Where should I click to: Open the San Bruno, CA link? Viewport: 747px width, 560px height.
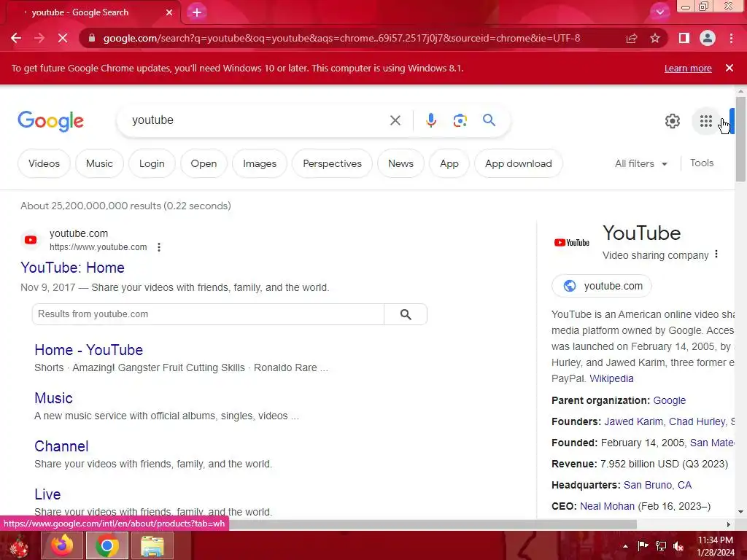coord(657,485)
